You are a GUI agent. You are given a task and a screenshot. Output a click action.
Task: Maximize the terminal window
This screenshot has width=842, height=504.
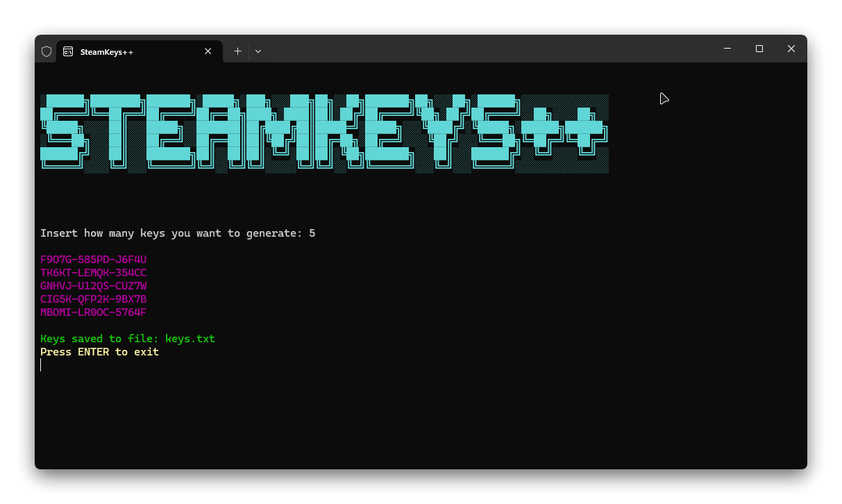pos(759,49)
